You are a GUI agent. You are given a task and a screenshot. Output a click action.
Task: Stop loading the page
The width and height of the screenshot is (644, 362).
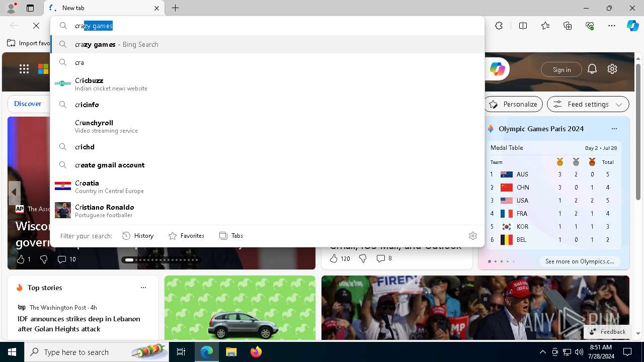coord(36,26)
